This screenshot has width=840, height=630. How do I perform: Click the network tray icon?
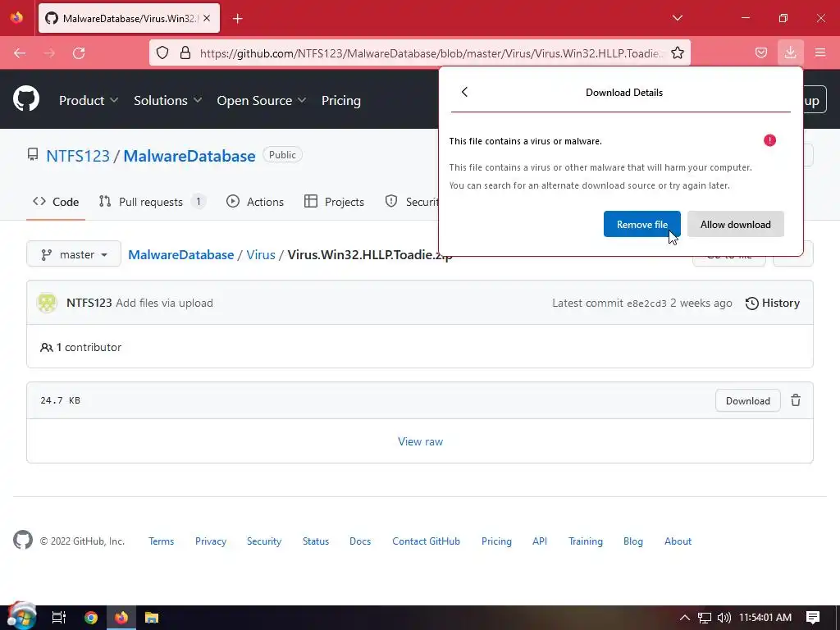705,618
